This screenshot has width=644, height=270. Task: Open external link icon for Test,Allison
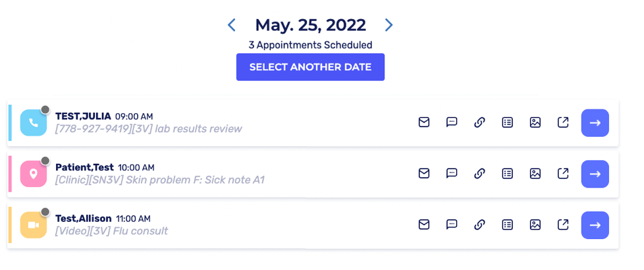click(563, 225)
